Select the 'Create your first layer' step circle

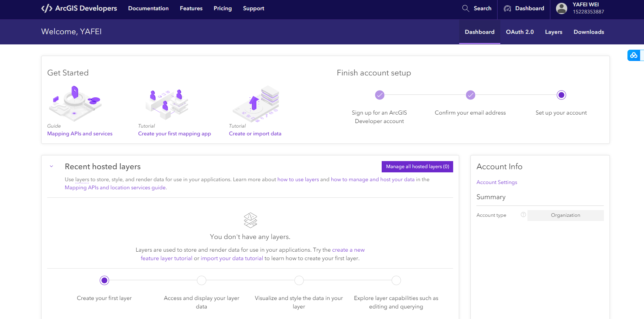pyautogui.click(x=104, y=281)
